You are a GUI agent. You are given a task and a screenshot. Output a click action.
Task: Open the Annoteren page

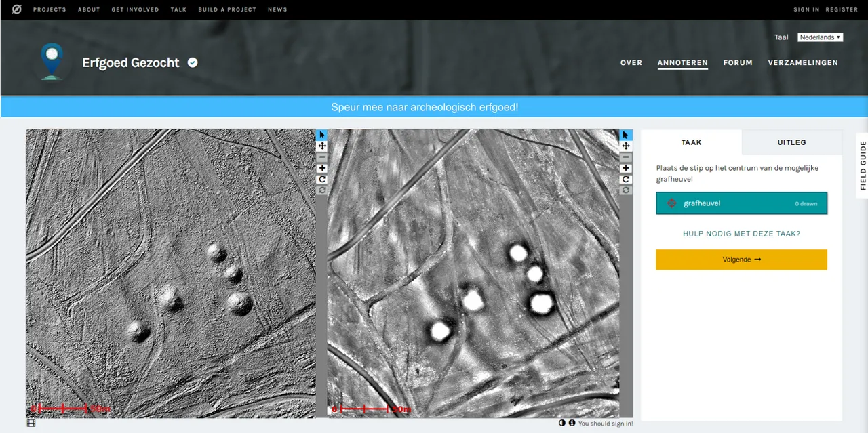point(682,62)
